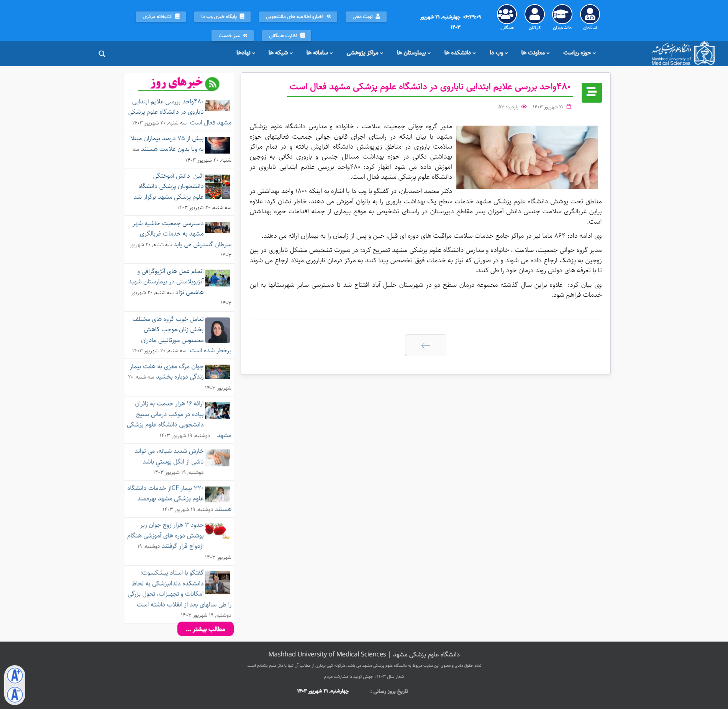
Task: Click the baby hands article image
Action: click(527, 157)
